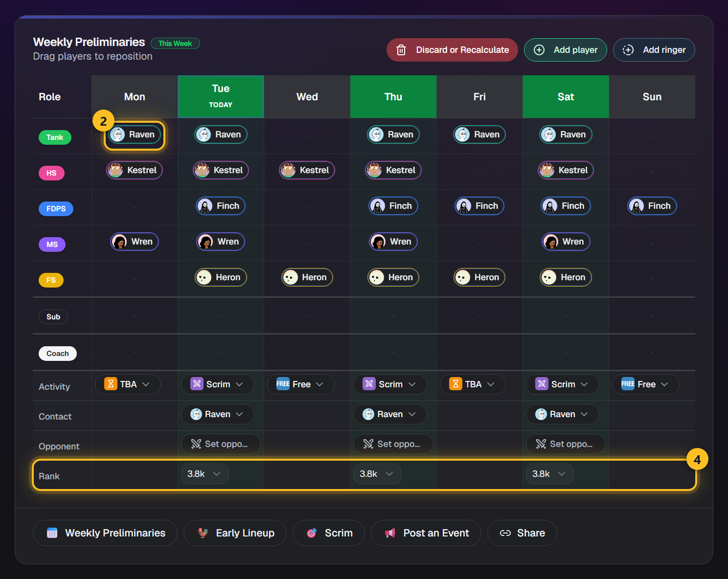728x579 pixels.
Task: Select the Sat column header
Action: click(x=566, y=96)
